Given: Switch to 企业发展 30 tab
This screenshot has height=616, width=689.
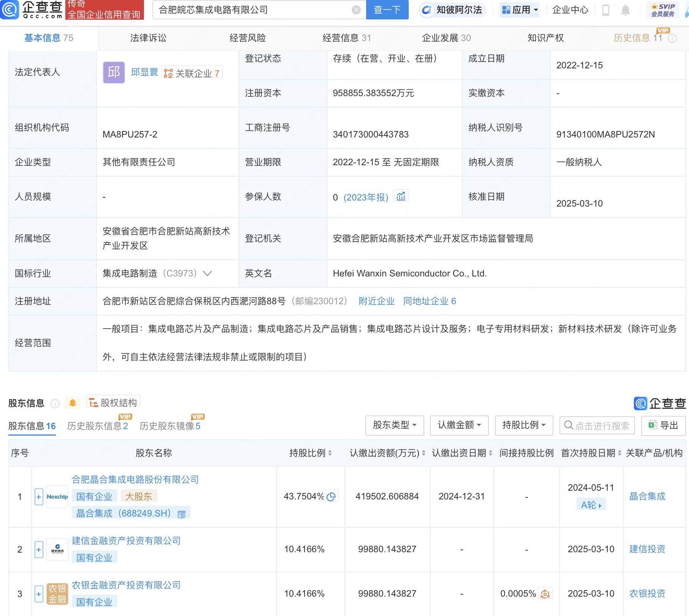Looking at the screenshot, I should tap(446, 38).
